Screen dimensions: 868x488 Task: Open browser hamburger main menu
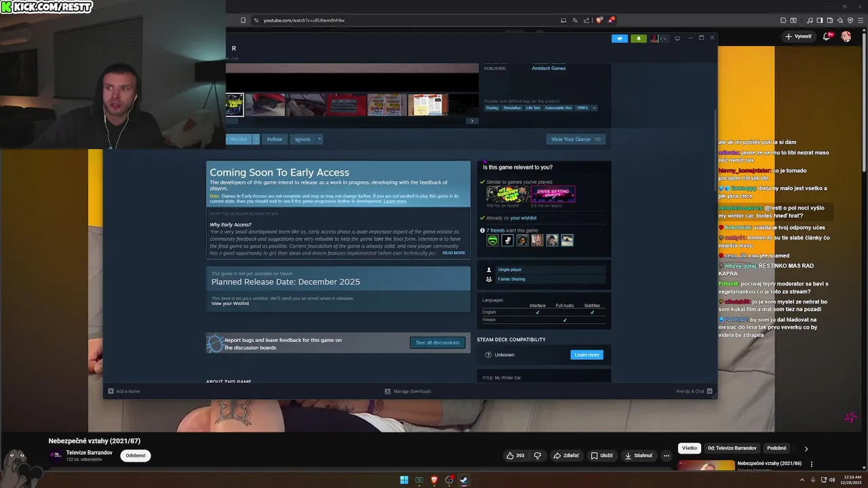click(x=860, y=20)
